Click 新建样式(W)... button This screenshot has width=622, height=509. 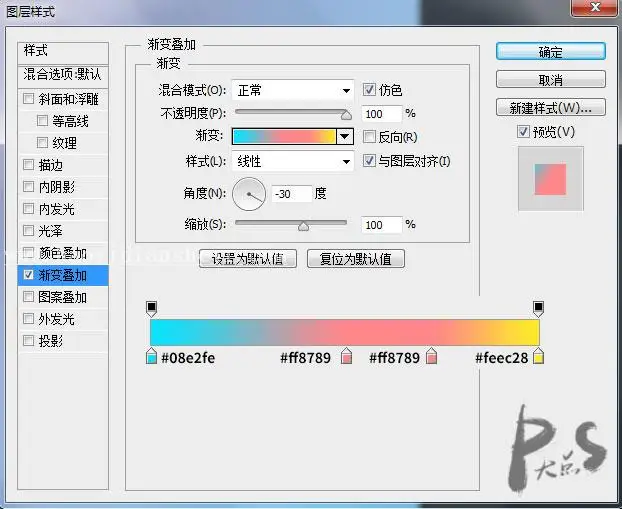tap(551, 108)
